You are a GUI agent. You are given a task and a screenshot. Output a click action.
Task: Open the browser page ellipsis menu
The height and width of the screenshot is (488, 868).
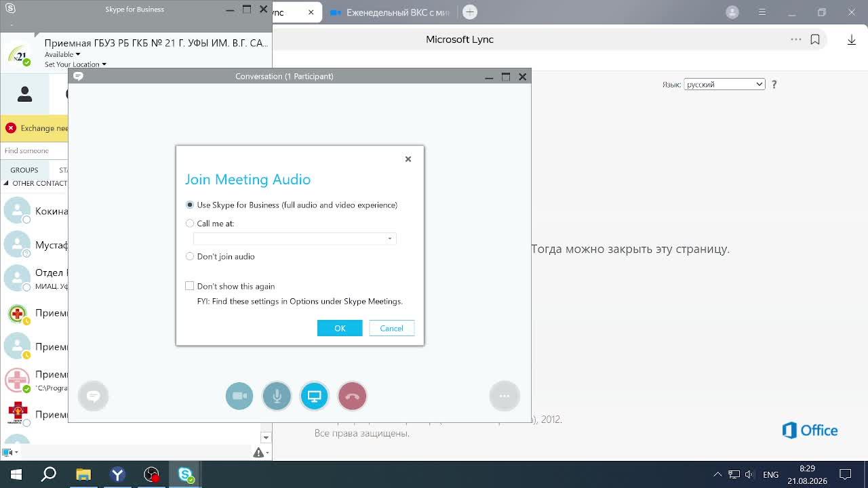point(796,39)
